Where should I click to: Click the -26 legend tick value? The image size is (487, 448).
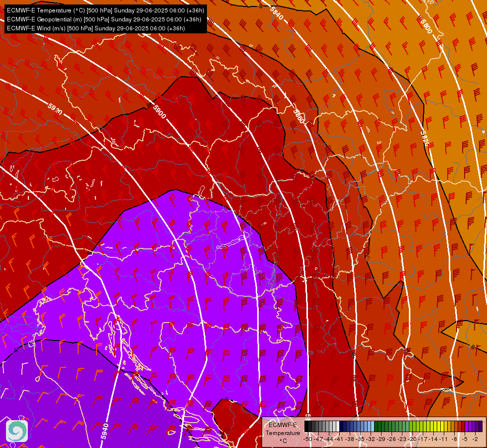pos(391,439)
